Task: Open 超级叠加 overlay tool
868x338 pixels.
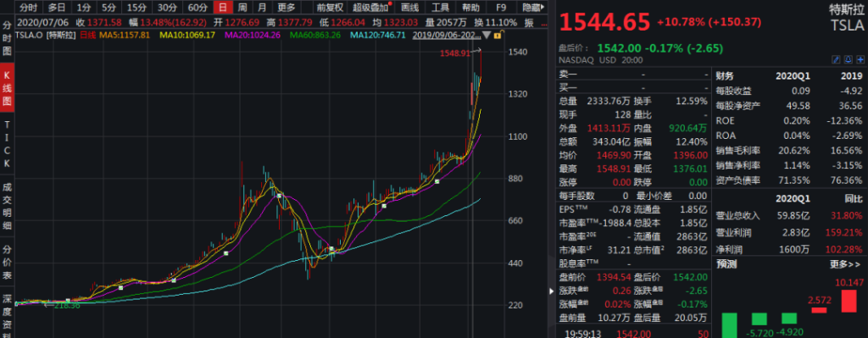Action: pyautogui.click(x=372, y=8)
